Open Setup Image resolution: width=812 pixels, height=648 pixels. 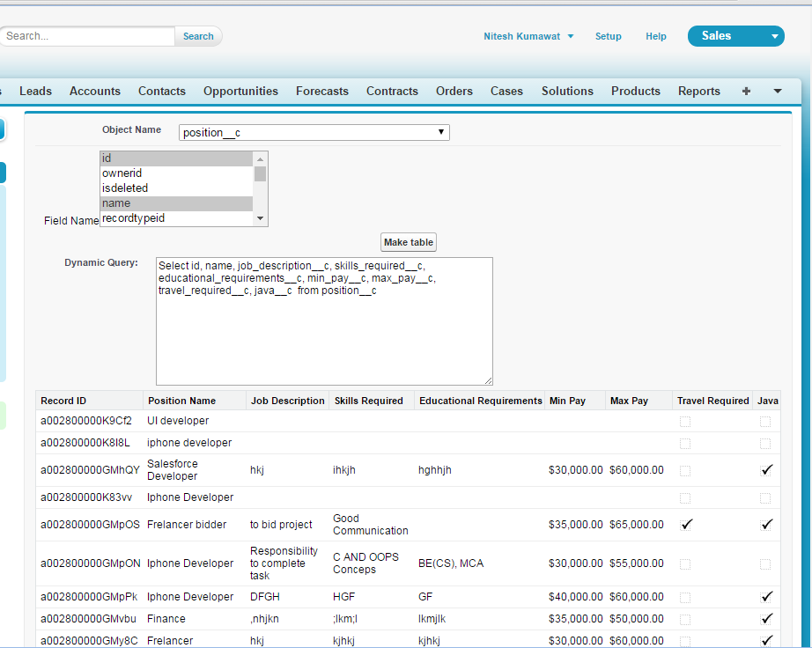(x=608, y=36)
